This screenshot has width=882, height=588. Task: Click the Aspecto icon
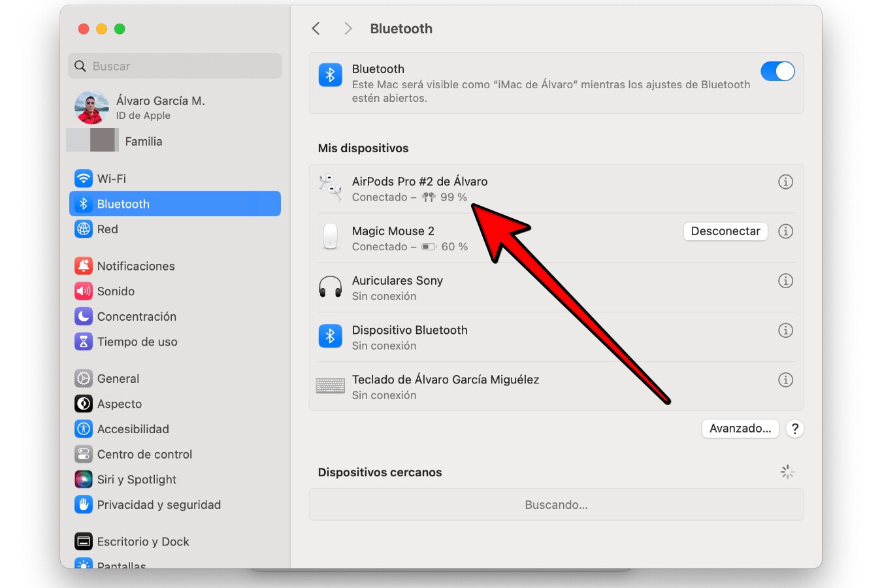84,404
